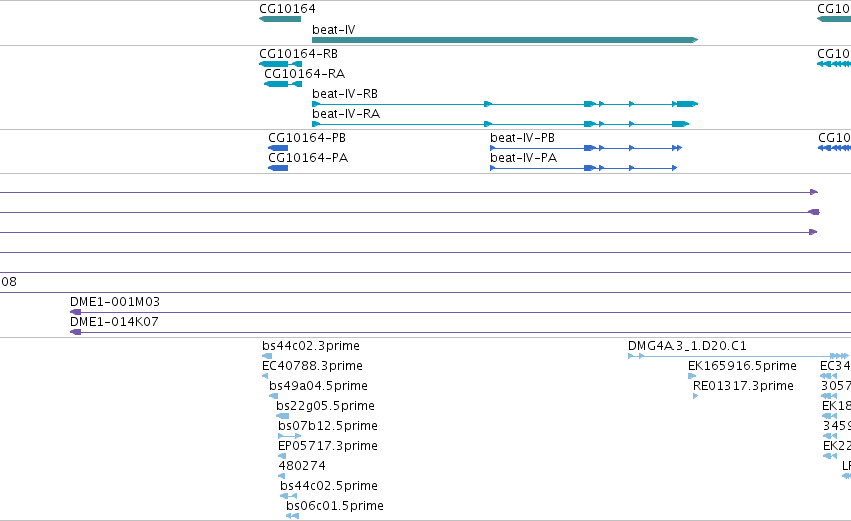
Task: Click the bs44c02.3prime EST label
Action: 311,346
